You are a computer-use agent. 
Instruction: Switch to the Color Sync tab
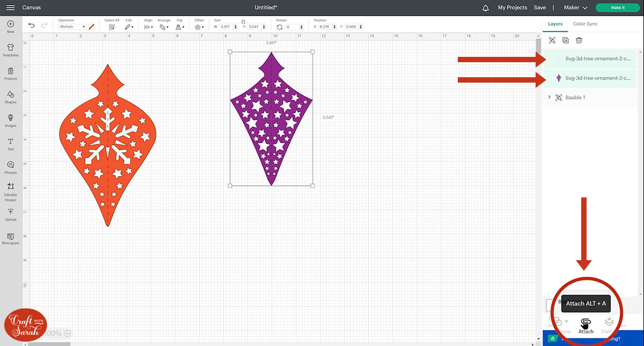[585, 24]
